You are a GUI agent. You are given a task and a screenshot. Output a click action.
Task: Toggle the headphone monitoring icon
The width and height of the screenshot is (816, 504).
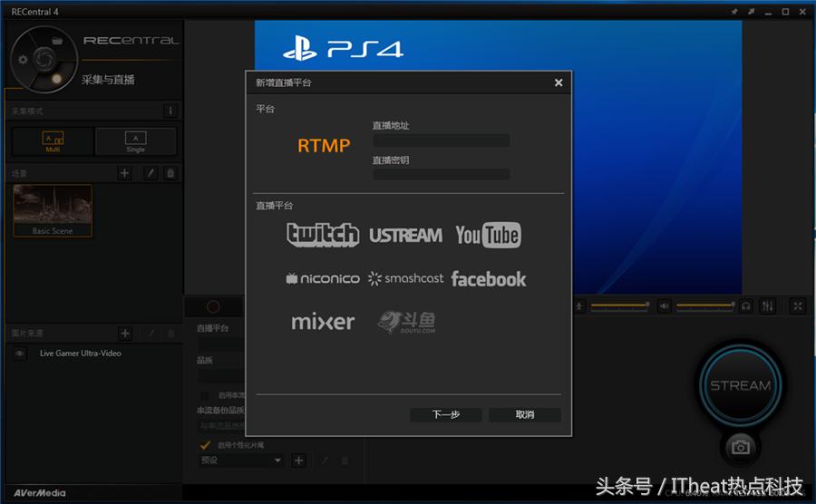[746, 306]
